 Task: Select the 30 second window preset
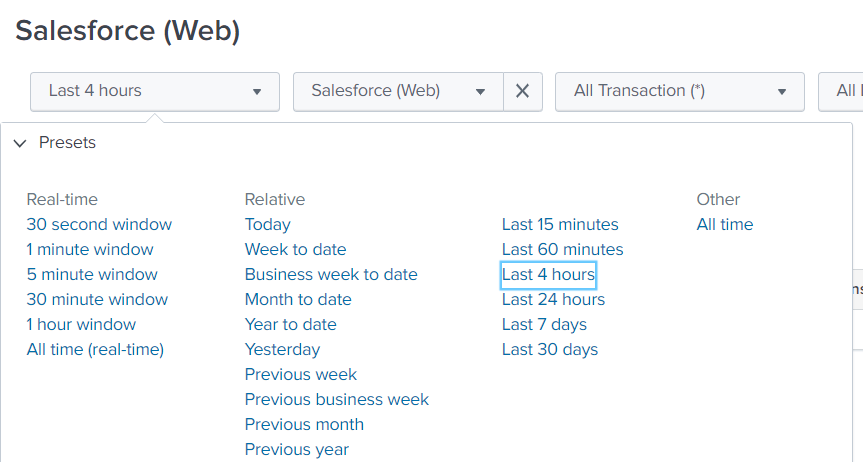[99, 225]
